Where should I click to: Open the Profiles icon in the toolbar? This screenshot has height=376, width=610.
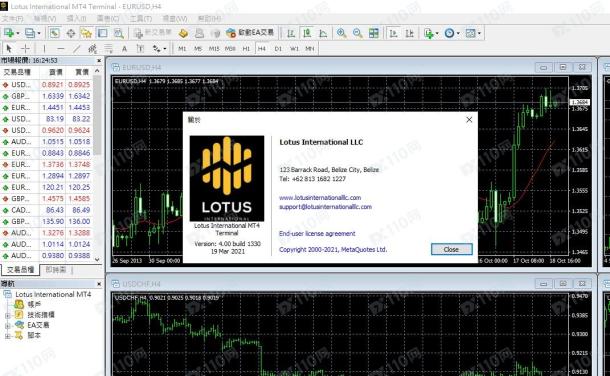pos(30,33)
